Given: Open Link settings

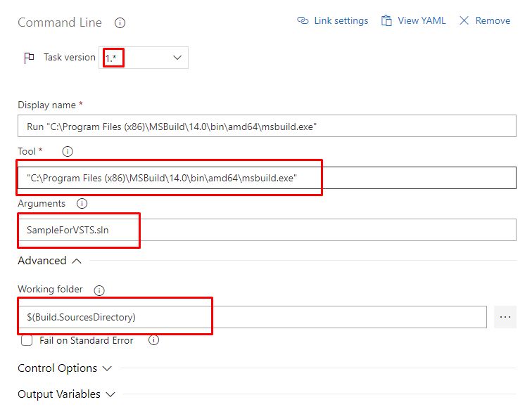Looking at the screenshot, I should click(332, 20).
